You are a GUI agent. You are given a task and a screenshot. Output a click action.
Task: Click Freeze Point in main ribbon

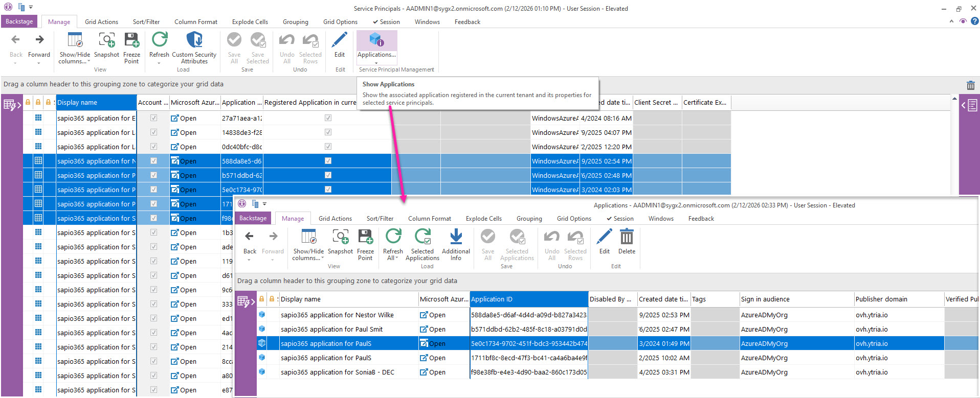point(131,41)
